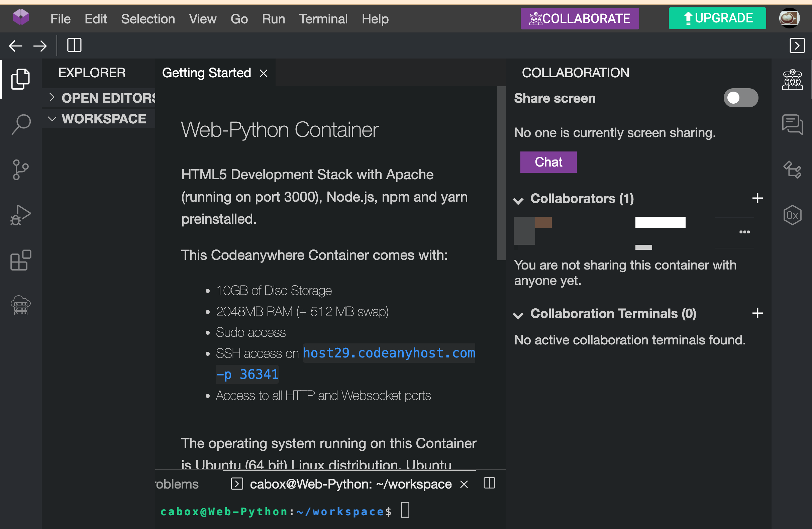
Task: Open the Terminal menu
Action: 323,19
